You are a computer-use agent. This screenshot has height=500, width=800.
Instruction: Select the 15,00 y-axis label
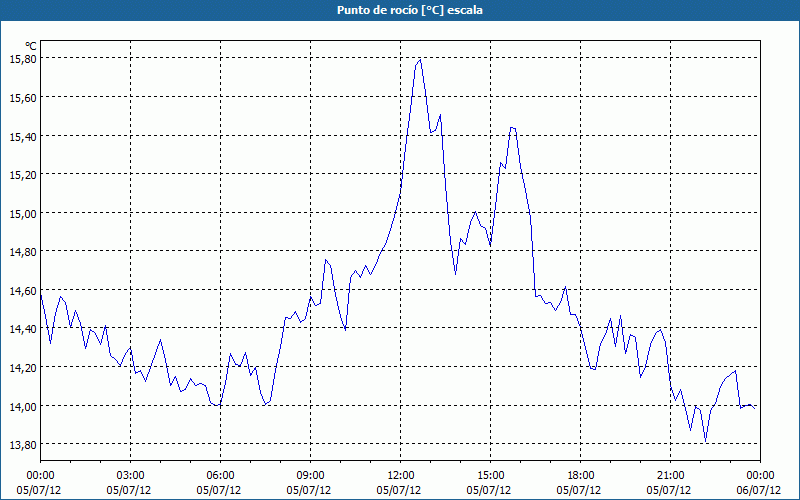[23, 213]
